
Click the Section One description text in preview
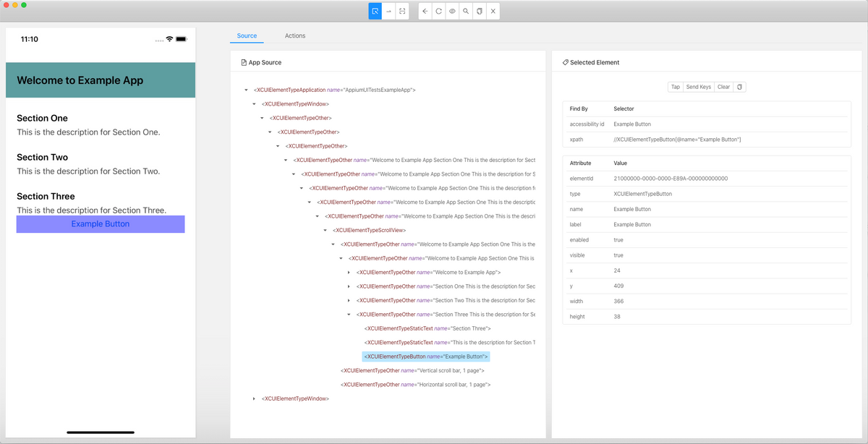pos(88,132)
